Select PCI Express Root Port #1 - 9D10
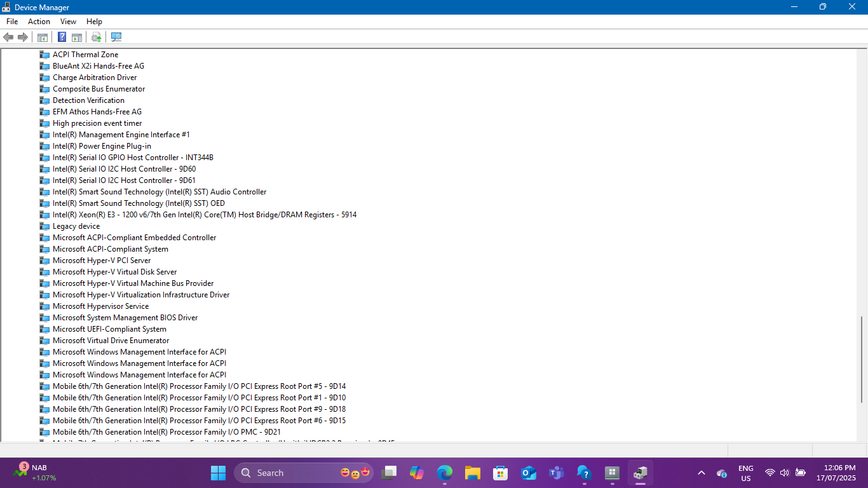This screenshot has height=488, width=868. [199, 398]
